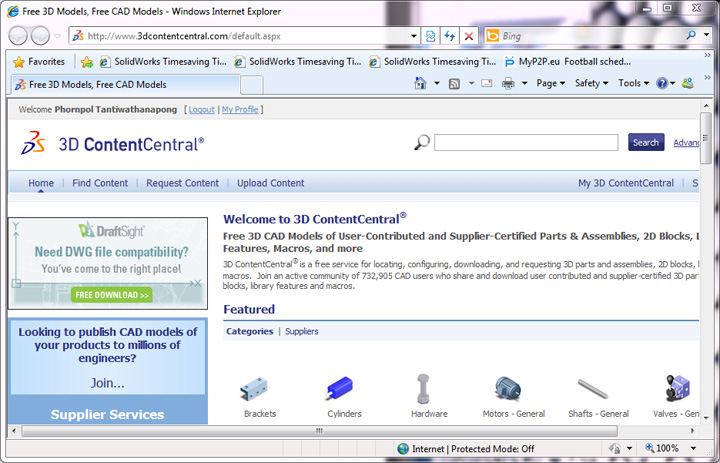
Task: Click the Bing search magnifier icon
Action: pyautogui.click(x=691, y=35)
